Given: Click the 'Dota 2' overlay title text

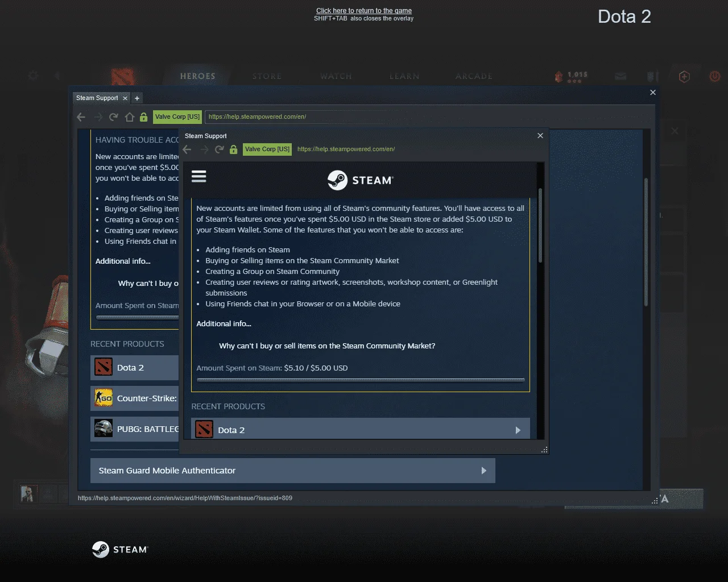Looking at the screenshot, I should [x=624, y=16].
